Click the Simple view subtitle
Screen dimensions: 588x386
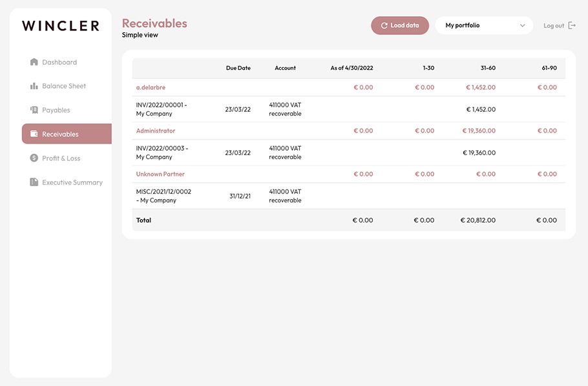pyautogui.click(x=140, y=35)
